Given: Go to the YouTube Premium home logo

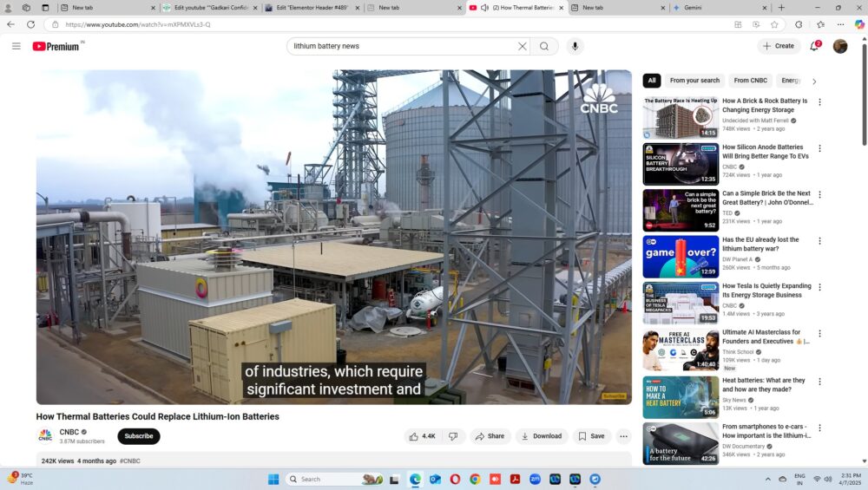Looking at the screenshot, I should [x=56, y=46].
